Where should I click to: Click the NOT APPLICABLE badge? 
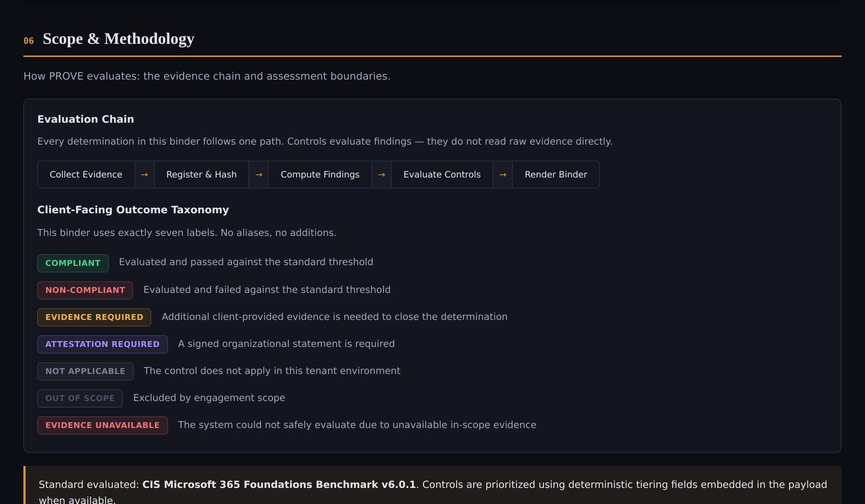pos(85,371)
